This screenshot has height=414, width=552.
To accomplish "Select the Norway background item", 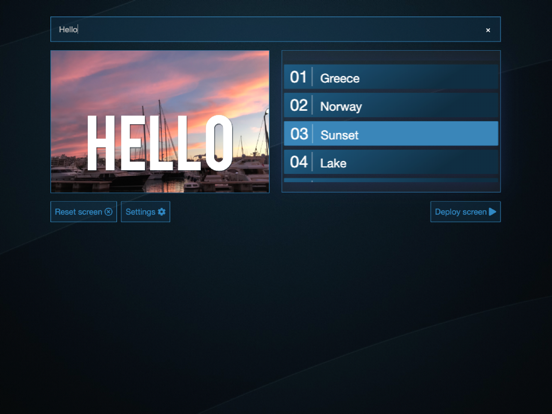I will click(x=391, y=105).
